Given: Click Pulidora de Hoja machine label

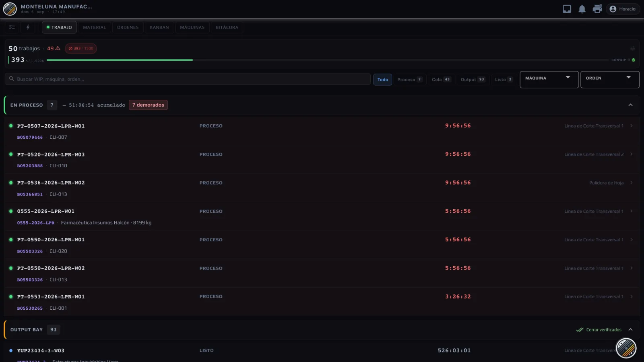Looking at the screenshot, I should (x=606, y=183).
